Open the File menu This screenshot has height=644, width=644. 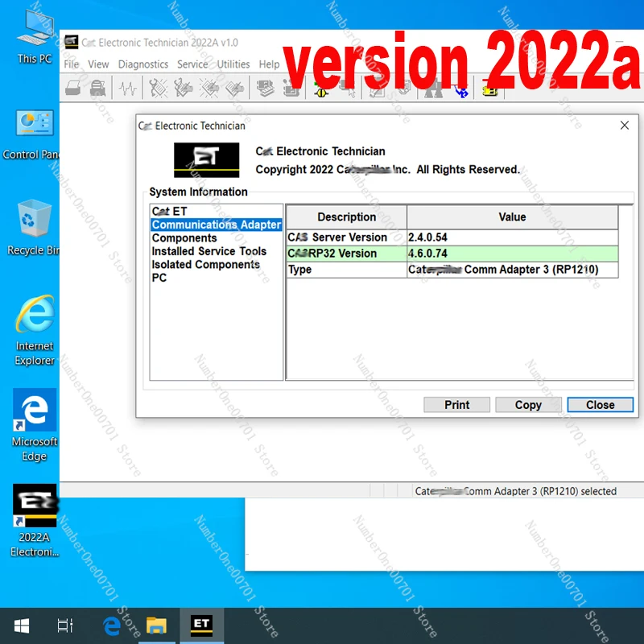coord(71,64)
